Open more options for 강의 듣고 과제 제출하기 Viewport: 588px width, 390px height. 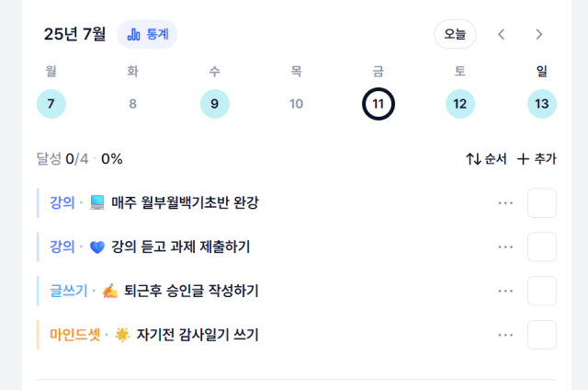tap(505, 247)
